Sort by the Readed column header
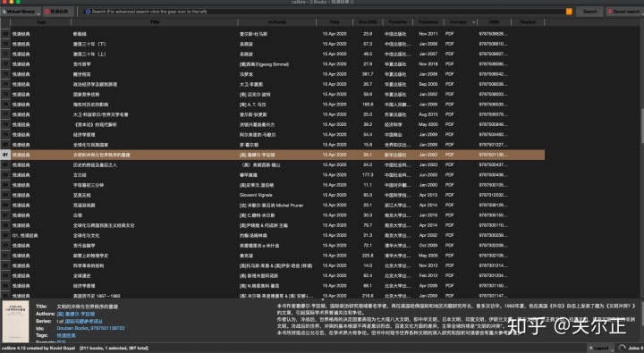Image resolution: width=644 pixels, height=353 pixels. coord(528,22)
